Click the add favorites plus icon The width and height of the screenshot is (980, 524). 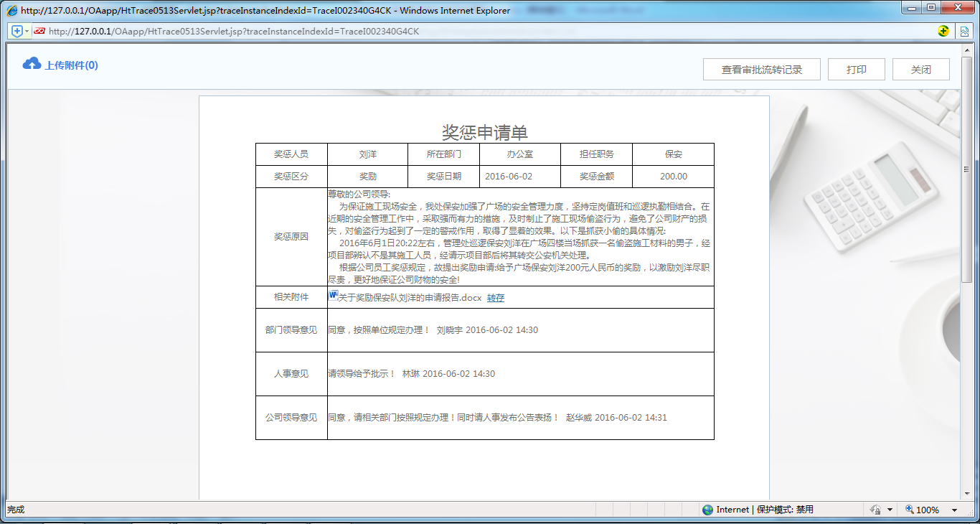click(x=16, y=31)
